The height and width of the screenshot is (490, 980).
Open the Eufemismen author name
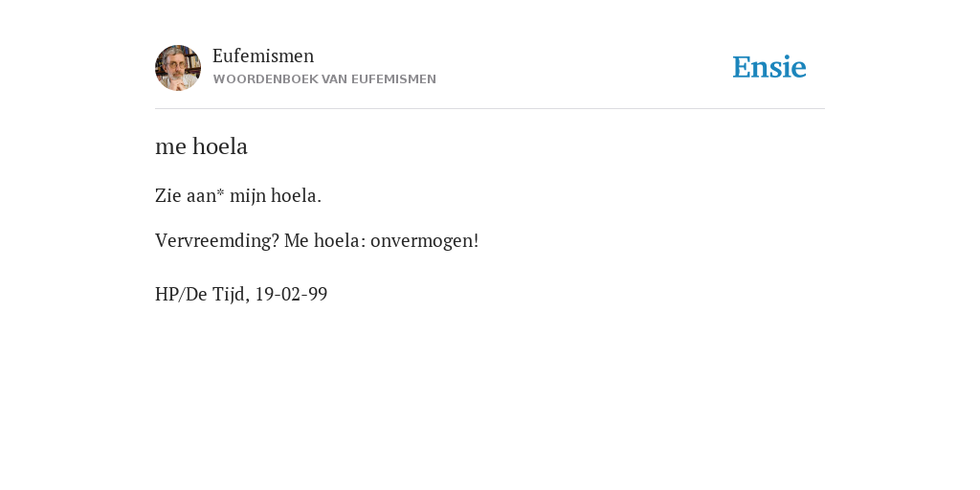(x=263, y=56)
